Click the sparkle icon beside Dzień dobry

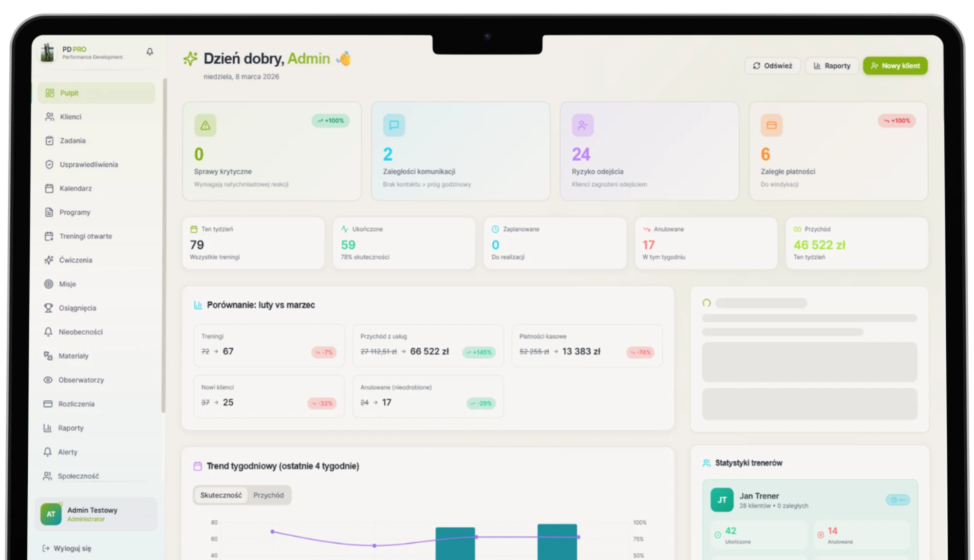190,59
